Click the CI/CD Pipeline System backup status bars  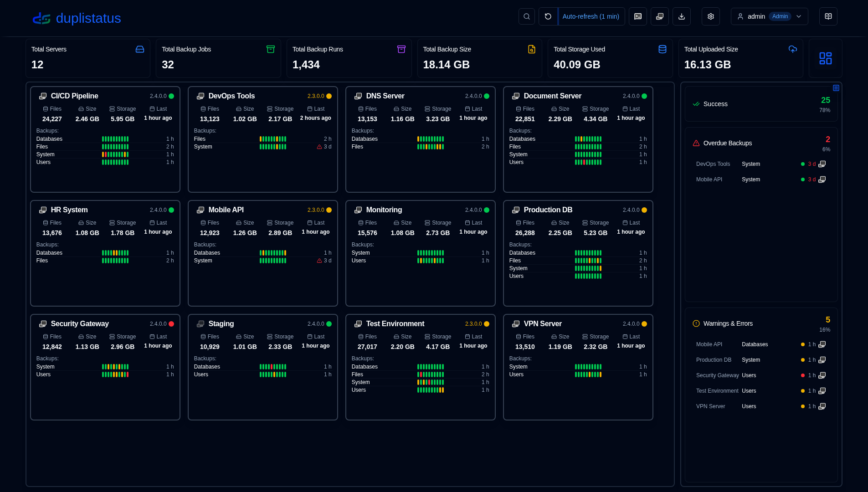115,154
